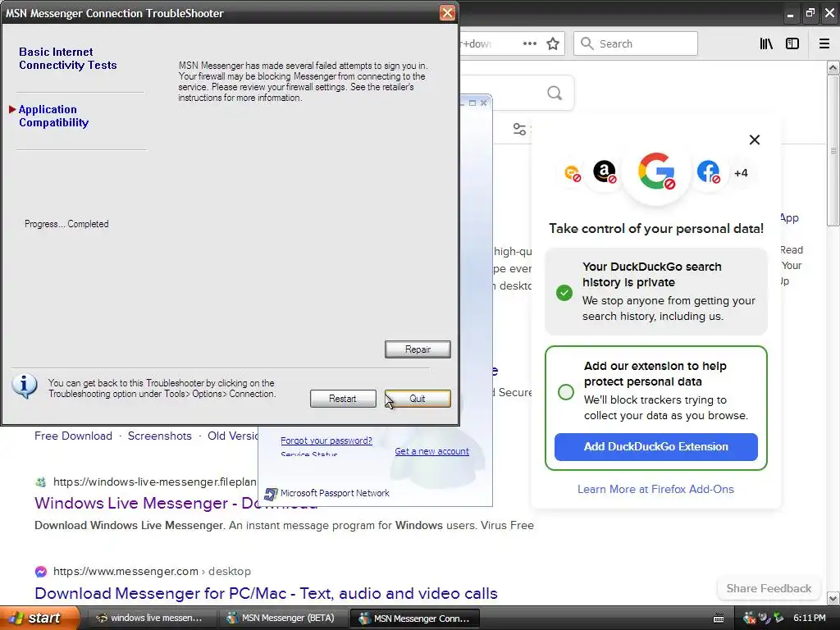Open Download Messenger for PC/Mac result

pyautogui.click(x=267, y=594)
